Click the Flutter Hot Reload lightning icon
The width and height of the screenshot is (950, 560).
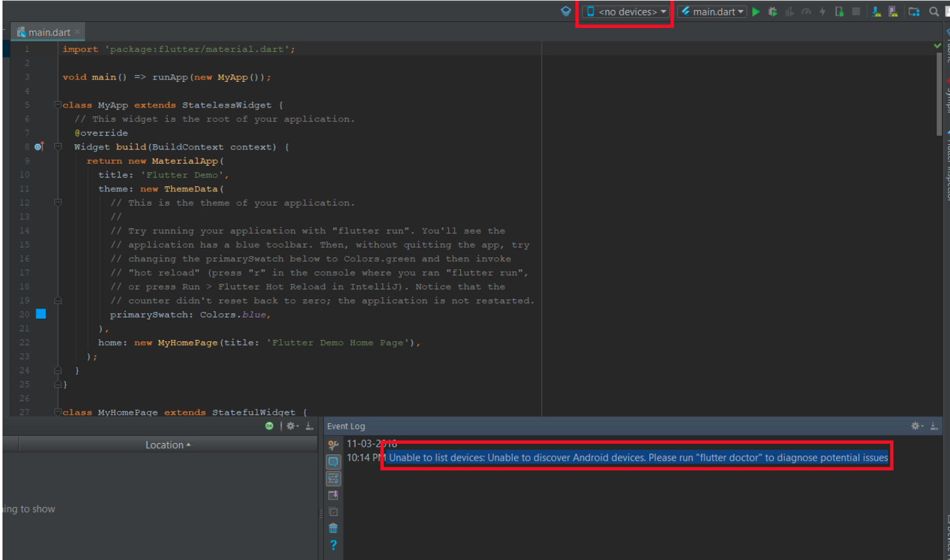pos(822,12)
